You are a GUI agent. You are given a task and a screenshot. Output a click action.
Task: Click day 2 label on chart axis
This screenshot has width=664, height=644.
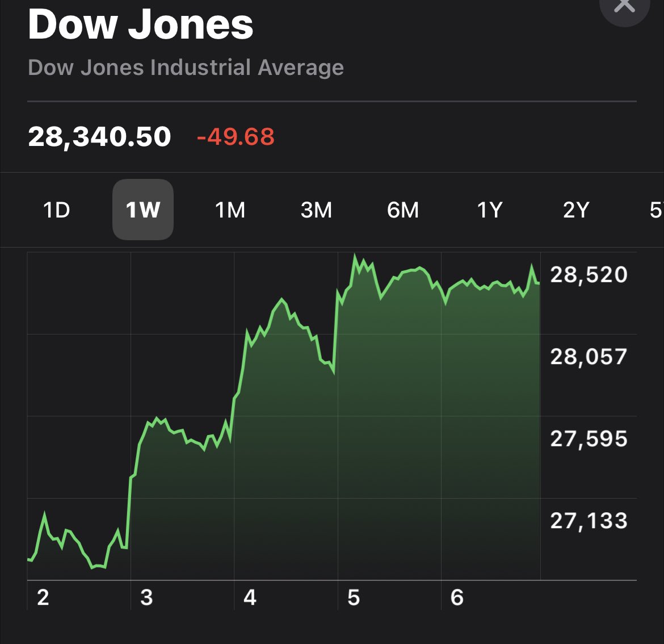pos(43,597)
